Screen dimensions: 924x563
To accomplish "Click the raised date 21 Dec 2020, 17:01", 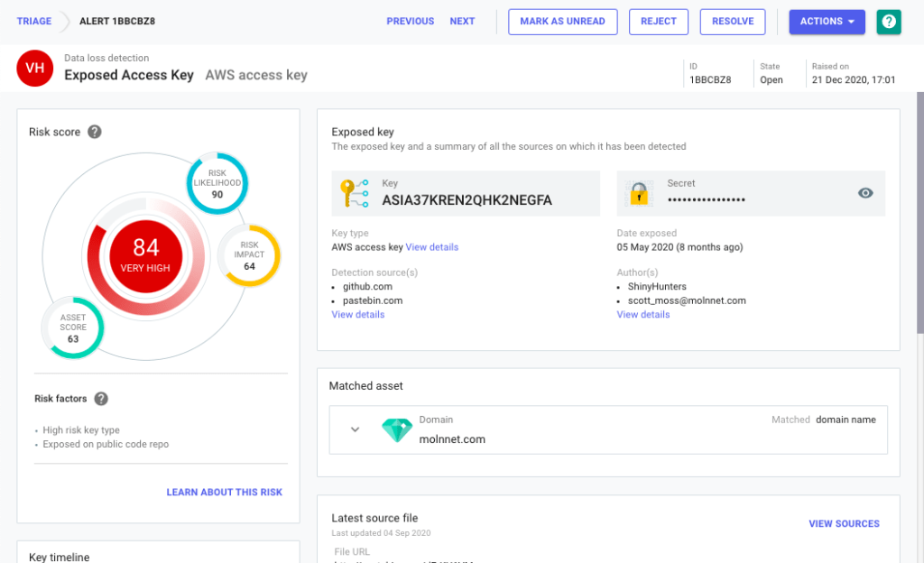I will click(854, 80).
